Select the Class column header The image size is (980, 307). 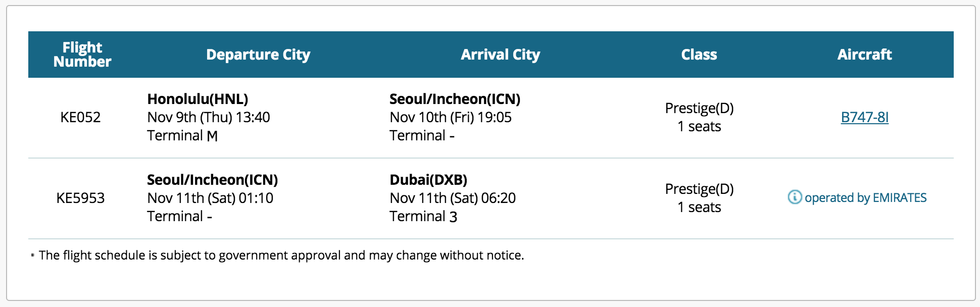point(699,55)
